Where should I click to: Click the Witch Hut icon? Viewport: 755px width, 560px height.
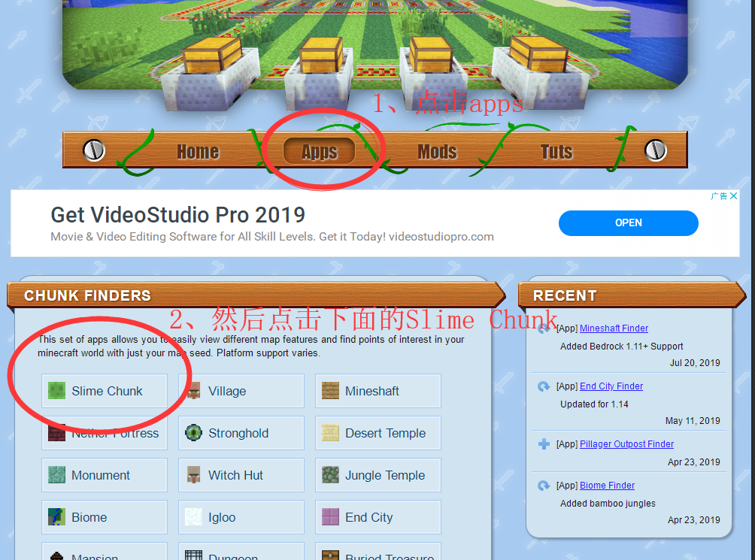click(x=194, y=475)
